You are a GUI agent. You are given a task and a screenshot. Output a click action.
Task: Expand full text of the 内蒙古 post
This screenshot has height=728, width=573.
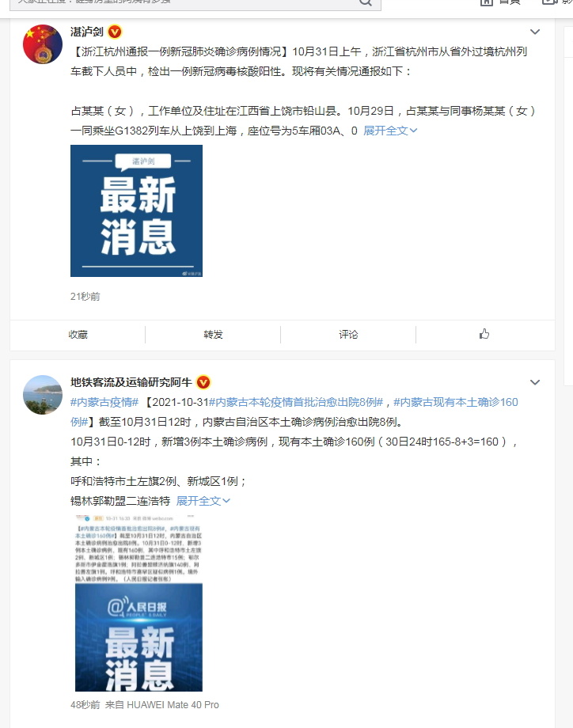click(x=203, y=501)
